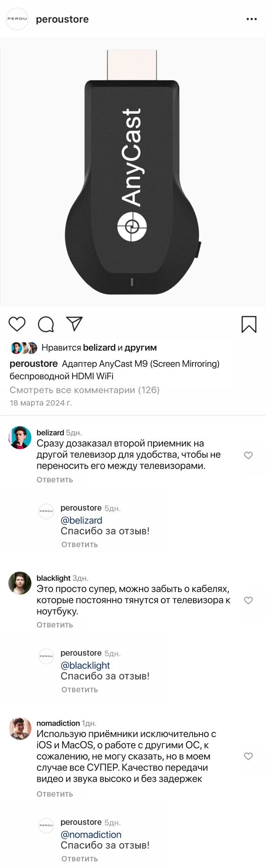266x868 pixels.
Task: Click the AnyCast adapter product image
Action: pos(133,172)
